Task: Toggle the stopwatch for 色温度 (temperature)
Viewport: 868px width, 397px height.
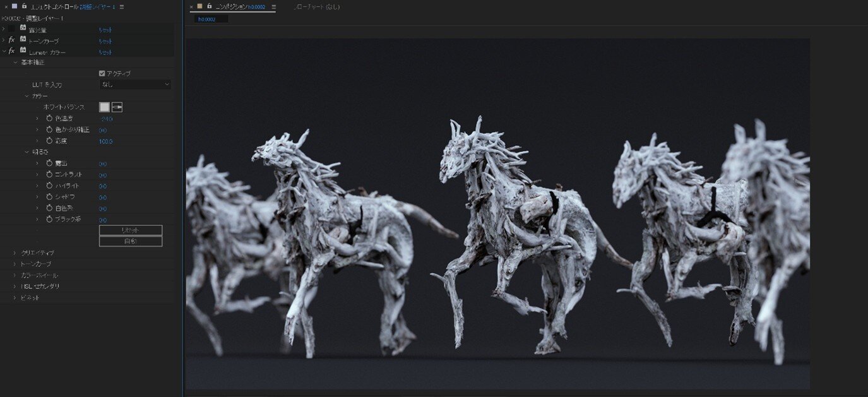Action: click(x=49, y=119)
